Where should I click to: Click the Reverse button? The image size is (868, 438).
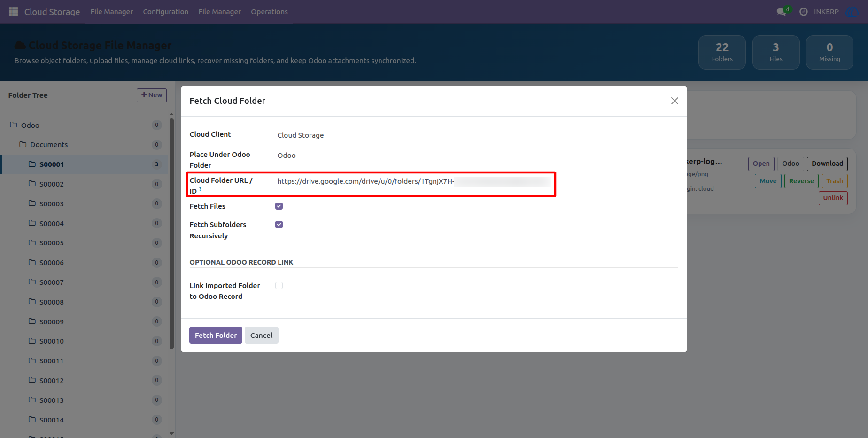click(x=801, y=181)
